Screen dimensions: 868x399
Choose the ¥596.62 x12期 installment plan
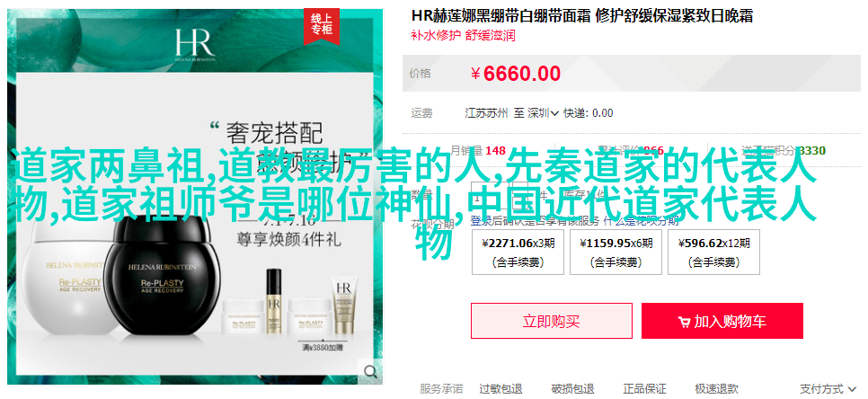713,252
